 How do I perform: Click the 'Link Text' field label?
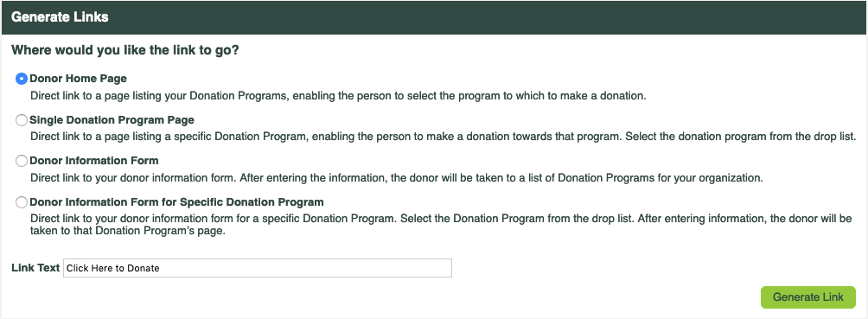tap(35, 268)
